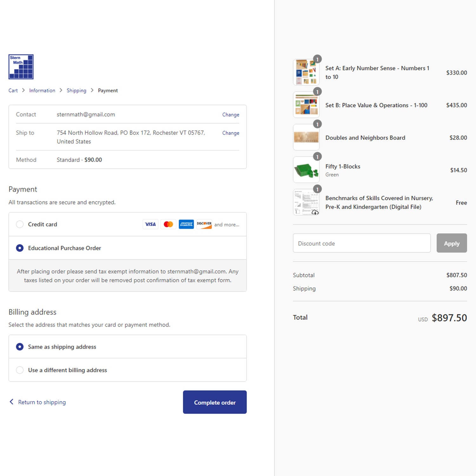This screenshot has width=476, height=476.
Task: Click 'Standard · $90.00' method value
Action: 79,160
